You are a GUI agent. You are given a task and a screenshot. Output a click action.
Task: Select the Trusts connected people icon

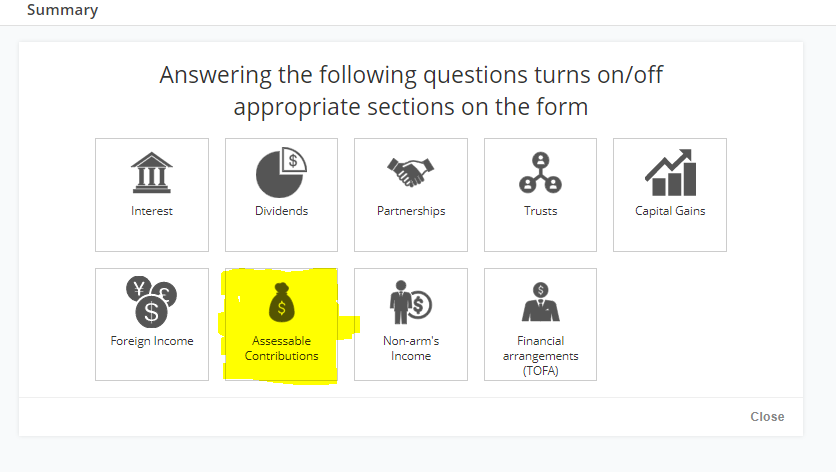pyautogui.click(x=540, y=172)
